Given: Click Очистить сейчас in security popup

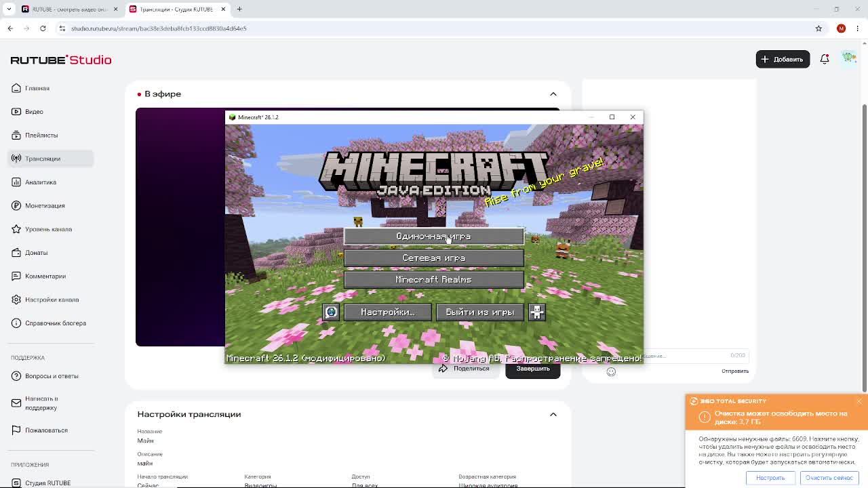Looking at the screenshot, I should [829, 478].
